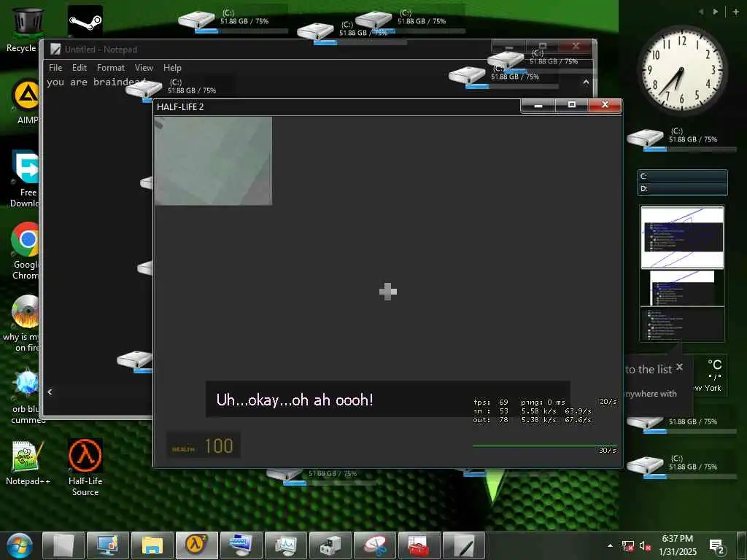This screenshot has height=560, width=747.
Task: Open File Explorer from the taskbar
Action: pyautogui.click(x=152, y=545)
